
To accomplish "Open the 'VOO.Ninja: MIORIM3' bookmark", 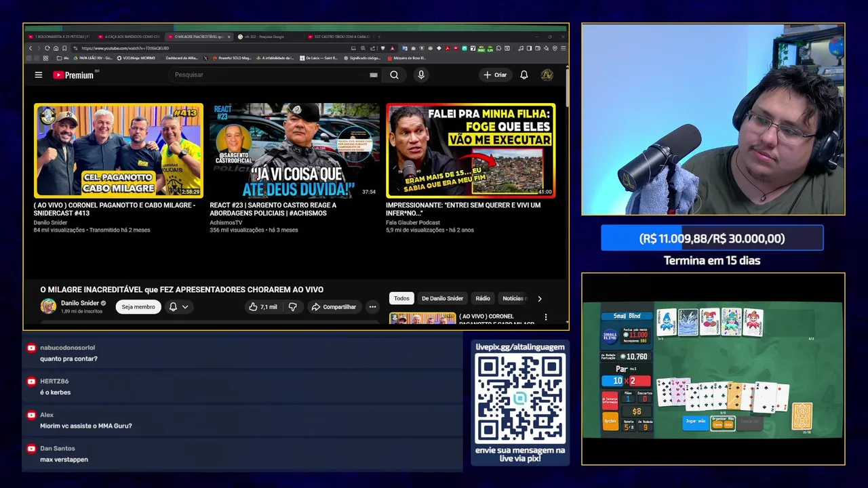I will [136, 58].
